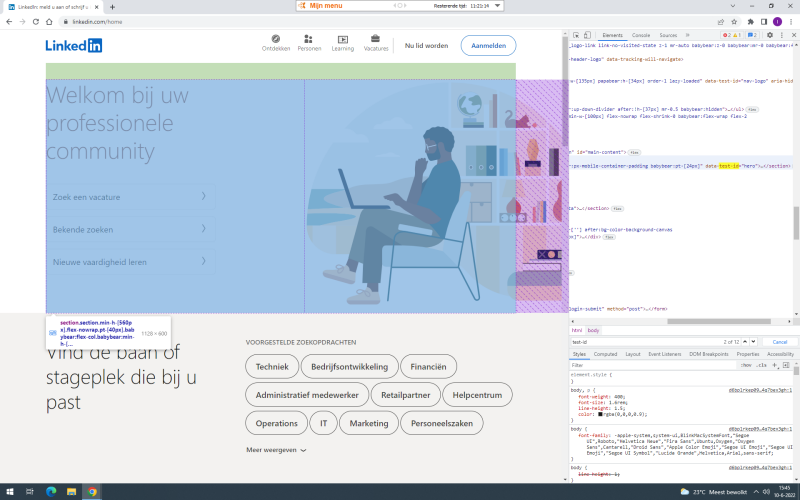Viewport: 800px width, 500px height.
Task: Toggle the flex badge beside main-content
Action: 634,153
